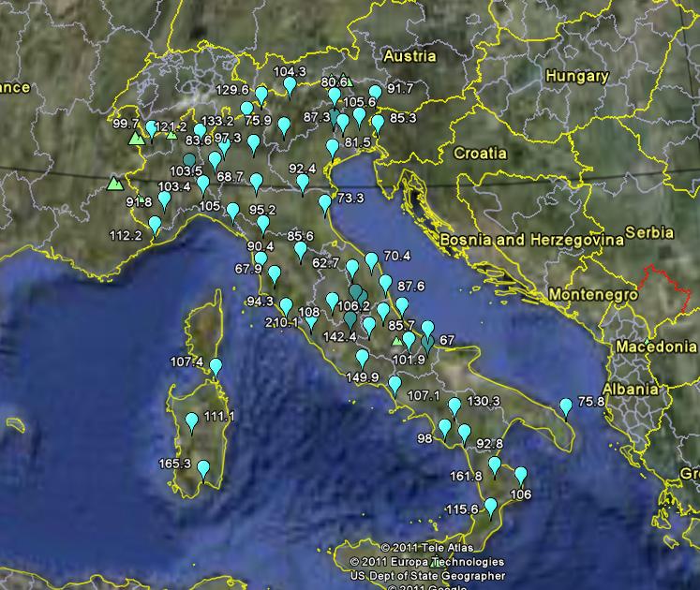Click the 94.3 value label
Screen dimensions: 700x590
261,302
